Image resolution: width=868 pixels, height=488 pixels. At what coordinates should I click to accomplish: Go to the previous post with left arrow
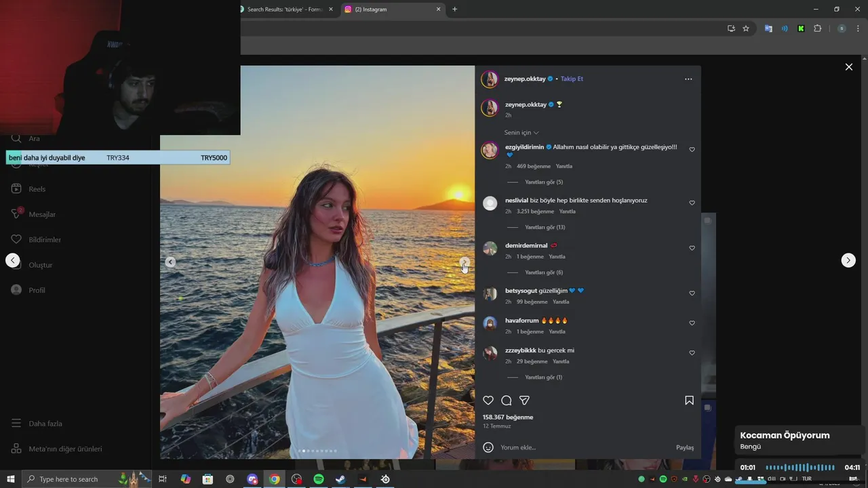13,260
